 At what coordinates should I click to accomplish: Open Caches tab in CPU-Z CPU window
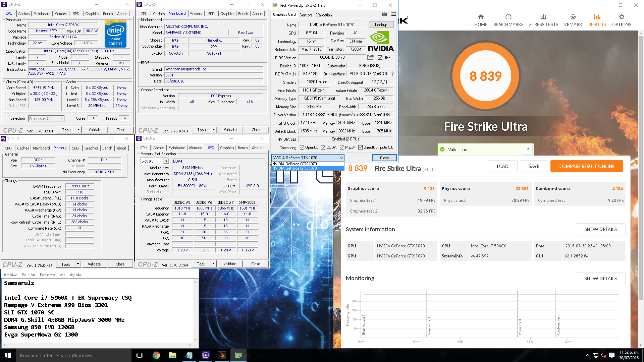(24, 14)
